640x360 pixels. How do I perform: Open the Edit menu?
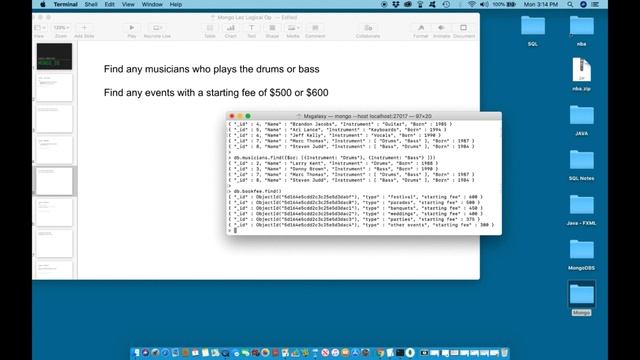pos(109,4)
